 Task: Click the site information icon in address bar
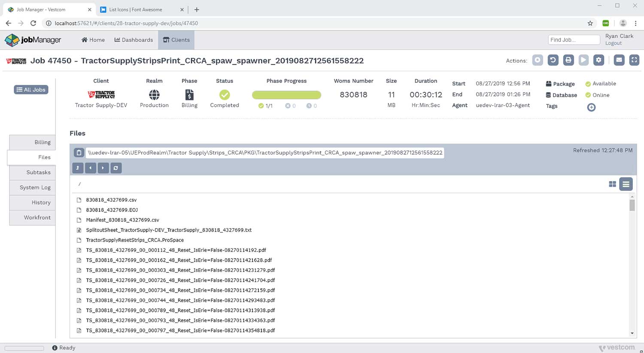49,23
